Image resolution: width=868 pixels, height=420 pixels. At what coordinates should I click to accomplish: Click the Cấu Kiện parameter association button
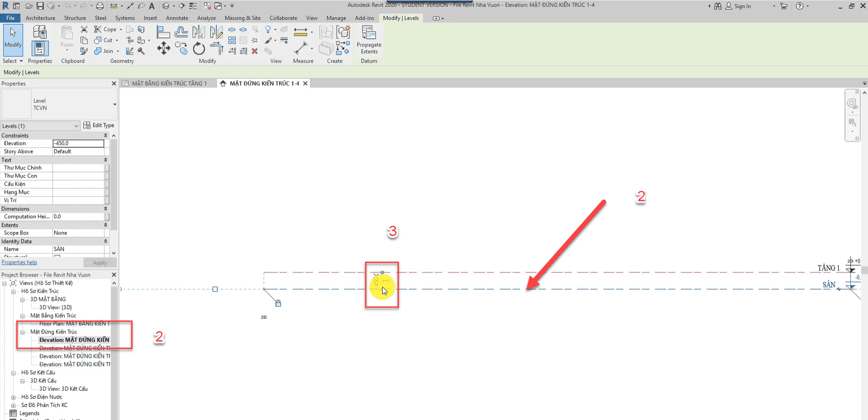pyautogui.click(x=107, y=184)
